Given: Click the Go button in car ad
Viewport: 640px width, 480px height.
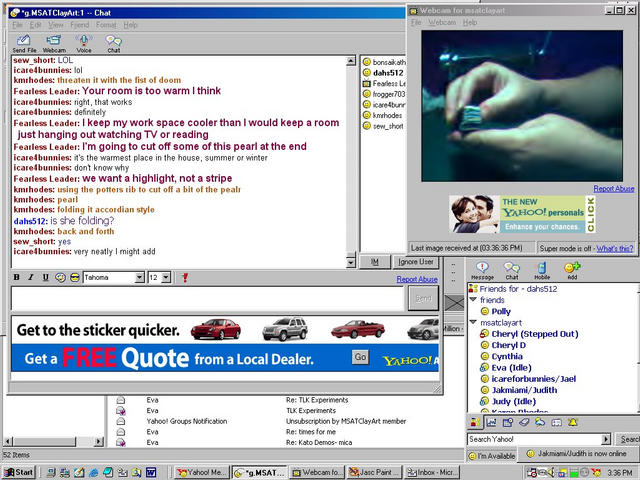Looking at the screenshot, I should tap(360, 357).
